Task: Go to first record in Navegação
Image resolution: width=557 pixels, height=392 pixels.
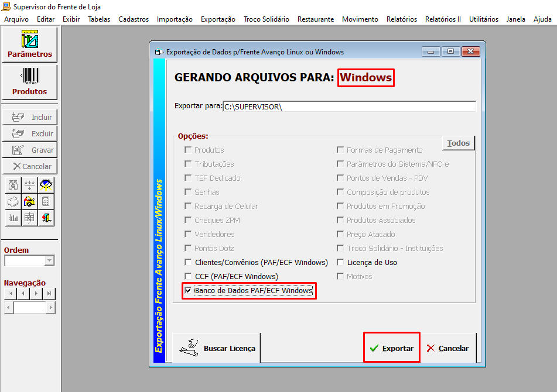Action: [x=11, y=293]
